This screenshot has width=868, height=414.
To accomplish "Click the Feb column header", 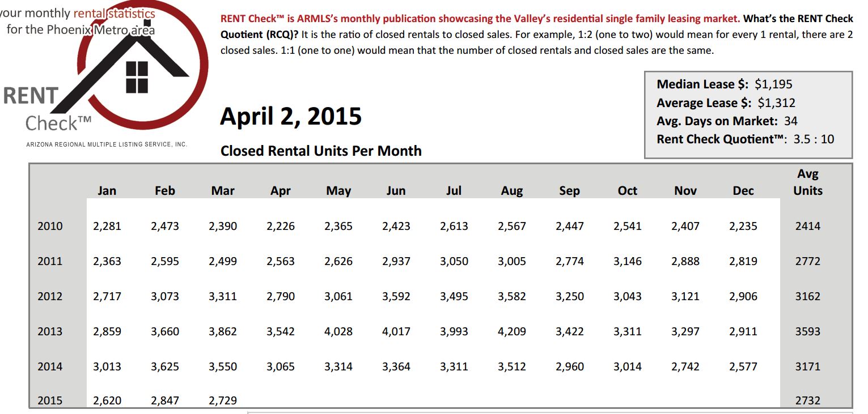I will (x=165, y=191).
